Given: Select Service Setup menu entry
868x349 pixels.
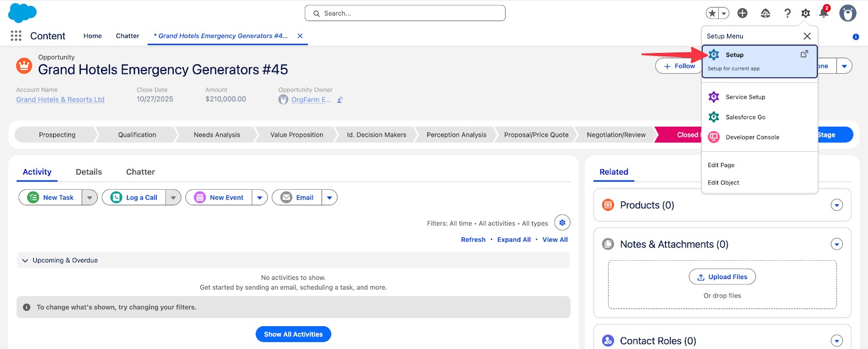Looking at the screenshot, I should coord(759,97).
